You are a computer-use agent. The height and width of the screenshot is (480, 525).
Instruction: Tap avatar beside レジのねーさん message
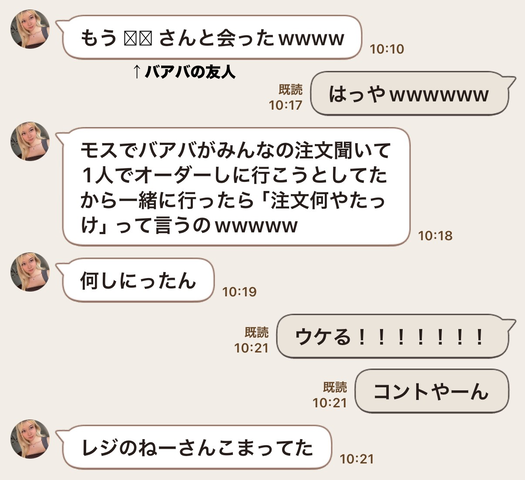click(x=30, y=438)
